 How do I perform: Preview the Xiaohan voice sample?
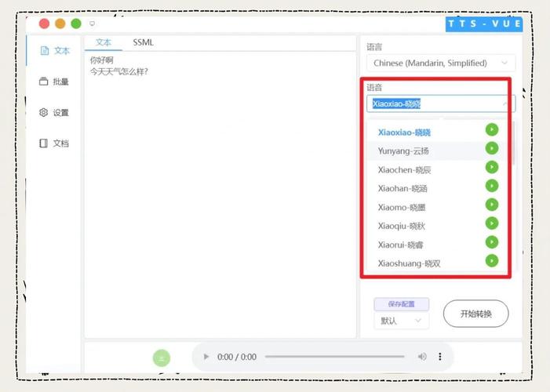[492, 186]
